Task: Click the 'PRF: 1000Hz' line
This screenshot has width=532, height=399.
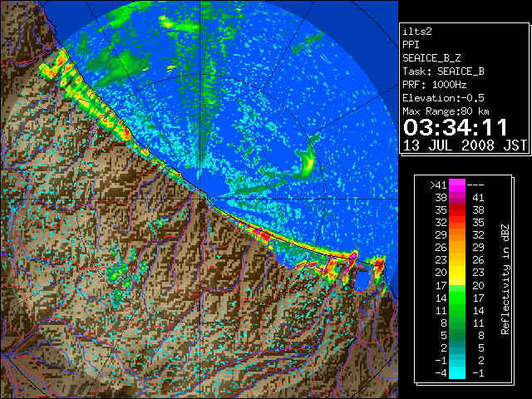Action: [435, 85]
